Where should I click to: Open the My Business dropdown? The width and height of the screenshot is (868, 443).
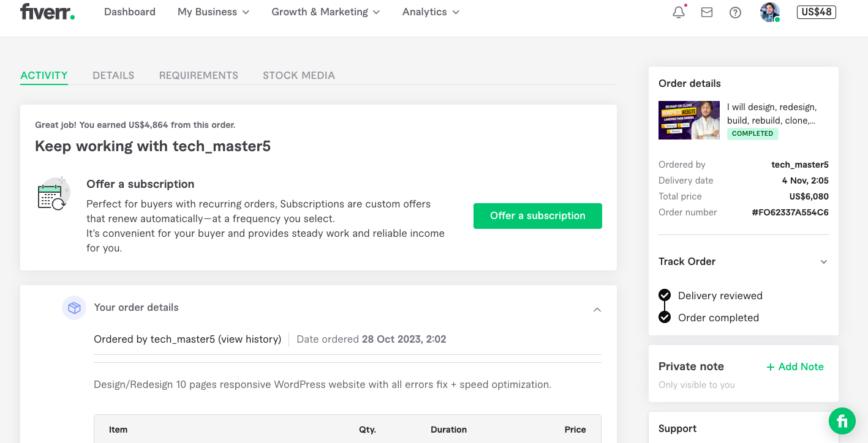point(213,12)
